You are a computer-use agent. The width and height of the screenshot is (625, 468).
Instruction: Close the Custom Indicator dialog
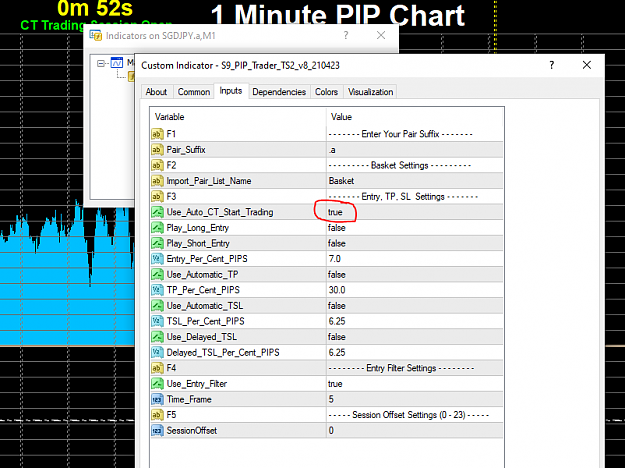click(x=587, y=65)
